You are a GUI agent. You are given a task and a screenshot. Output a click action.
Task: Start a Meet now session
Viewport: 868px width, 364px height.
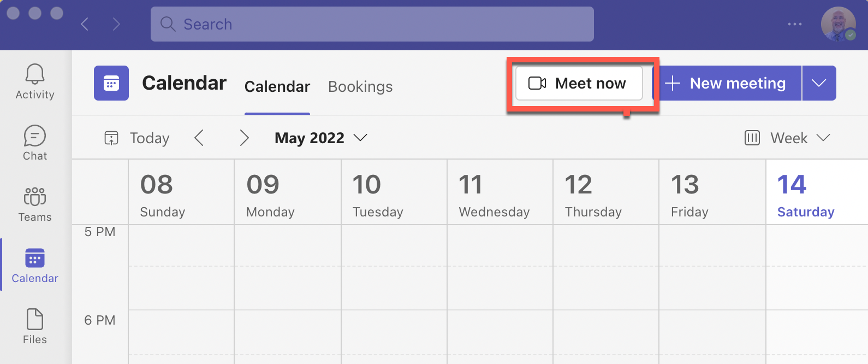579,83
